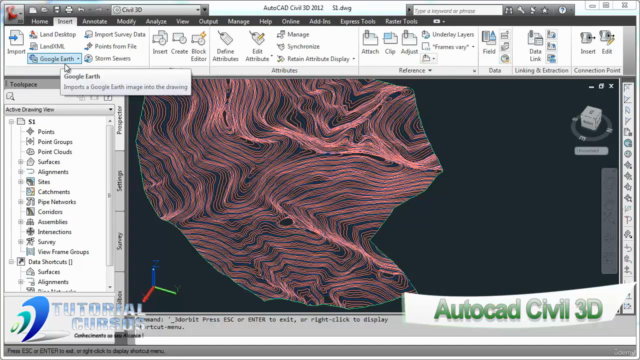Switch to the Survey toolspace tab
640x360 pixels.
(x=120, y=241)
